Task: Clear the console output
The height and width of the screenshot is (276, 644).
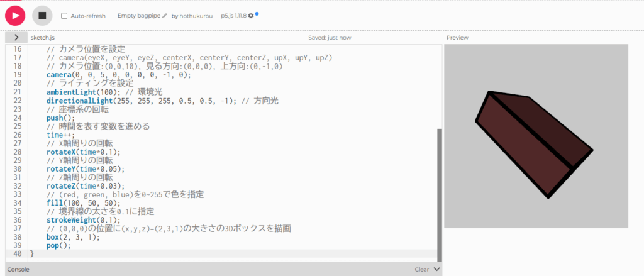Action: click(422, 270)
